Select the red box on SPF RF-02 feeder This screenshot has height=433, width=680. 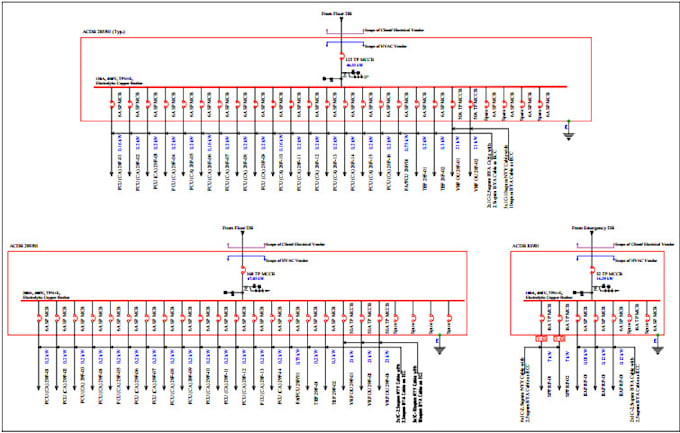pyautogui.click(x=559, y=338)
